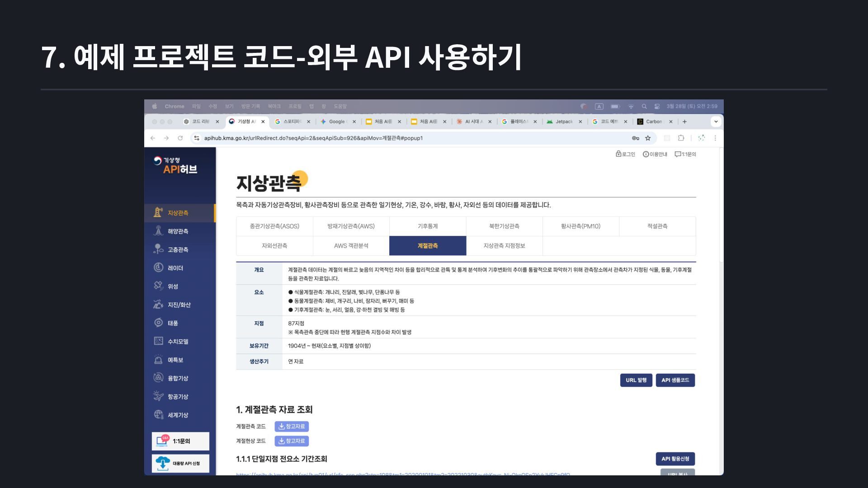Open the 레이더 radar sidebar icon
The width and height of the screenshot is (868, 488).
pos(158,267)
